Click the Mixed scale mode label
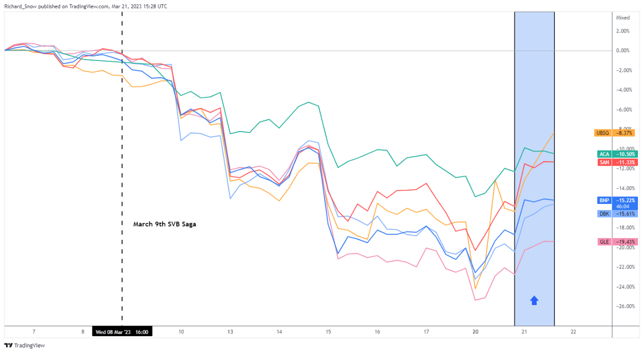Image resolution: width=644 pixels, height=353 pixels. pos(623,18)
